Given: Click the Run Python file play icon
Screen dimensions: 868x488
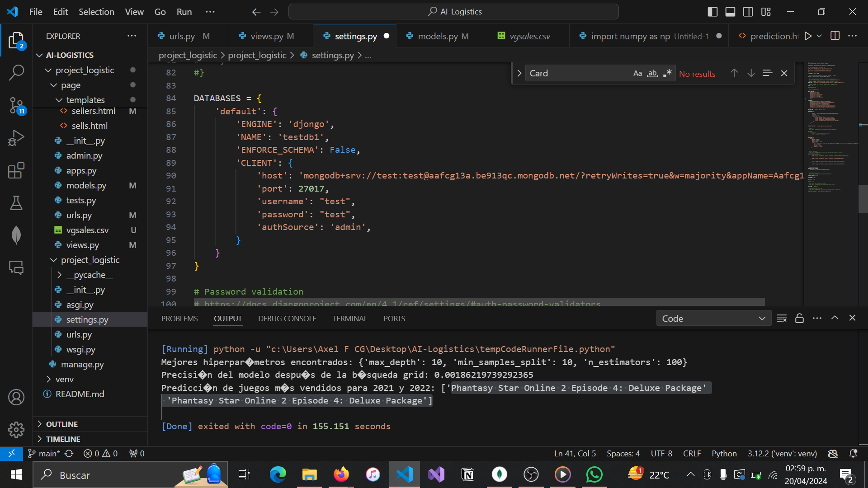Looking at the screenshot, I should click(808, 36).
